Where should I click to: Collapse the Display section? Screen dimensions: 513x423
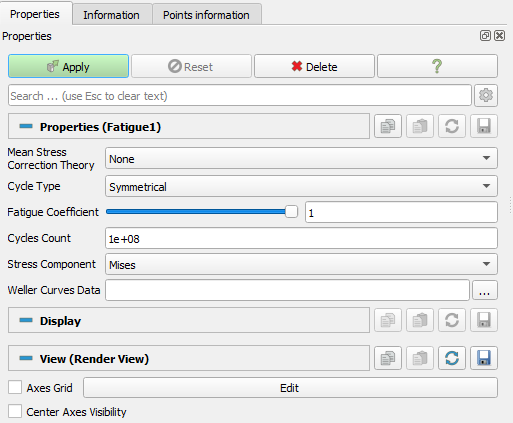coord(26,321)
